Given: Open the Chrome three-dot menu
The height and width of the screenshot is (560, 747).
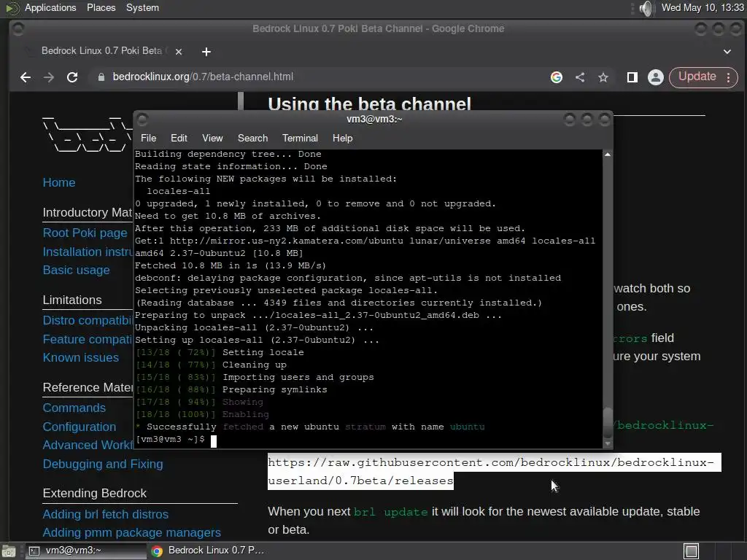Looking at the screenshot, I should (729, 77).
